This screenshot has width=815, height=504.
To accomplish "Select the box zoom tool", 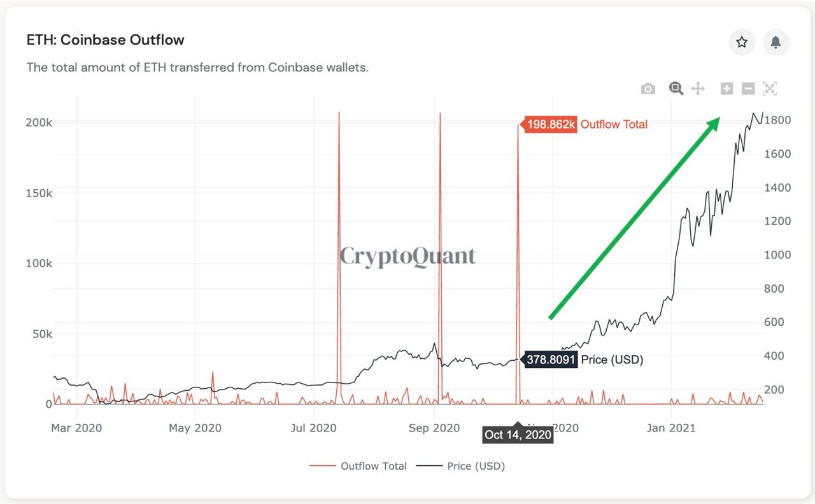I will [676, 88].
